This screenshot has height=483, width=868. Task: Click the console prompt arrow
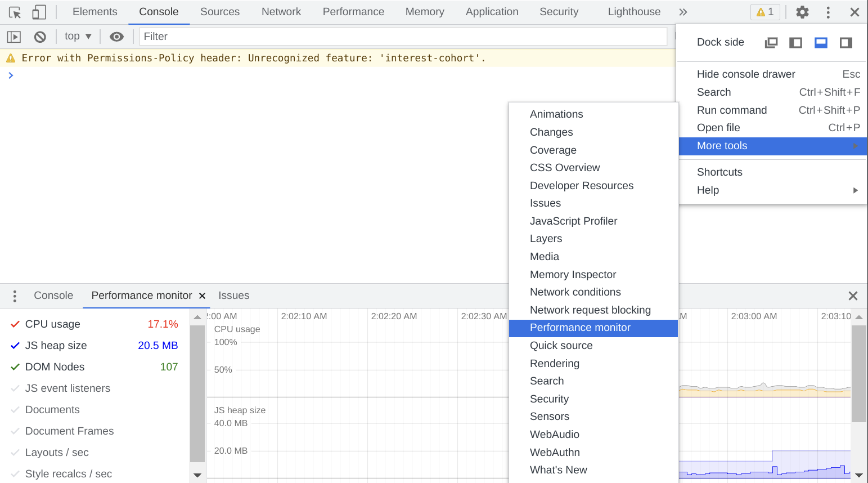[11, 75]
